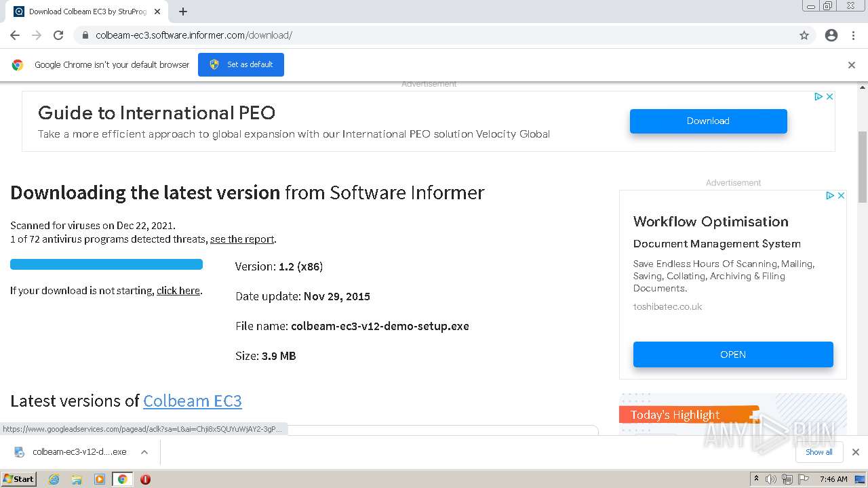Close the top PEO advertisement
868x488 pixels.
(829, 97)
